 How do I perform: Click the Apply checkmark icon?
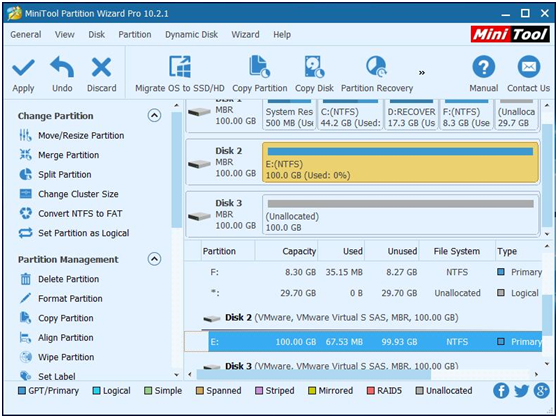(23, 67)
